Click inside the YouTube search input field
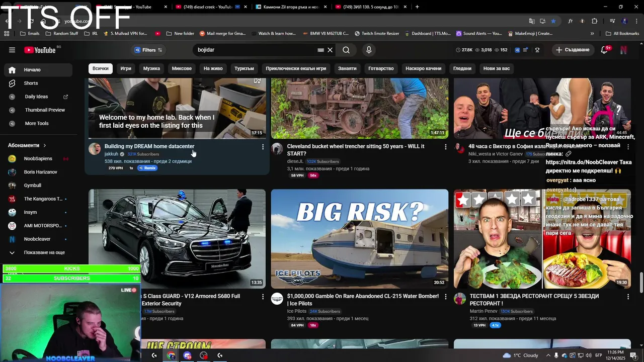The image size is (644, 362). pos(256,50)
